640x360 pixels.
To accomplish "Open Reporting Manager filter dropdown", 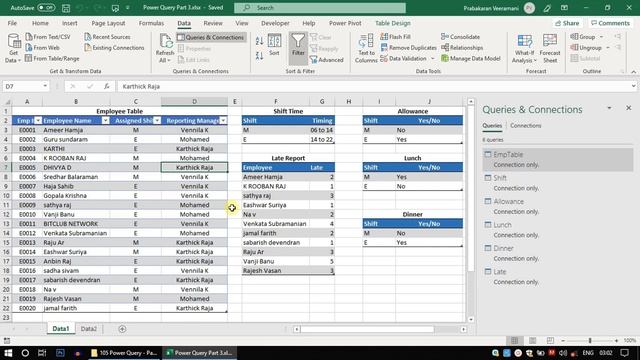I will (223, 120).
